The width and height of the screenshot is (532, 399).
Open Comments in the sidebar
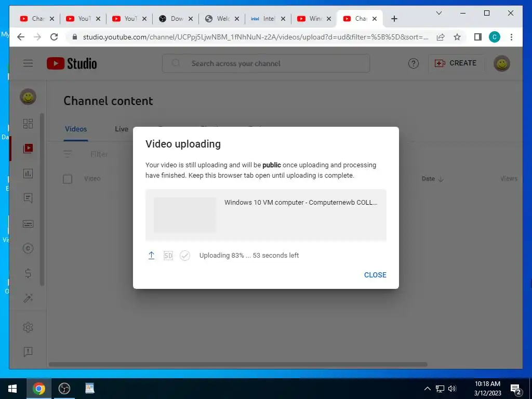click(28, 198)
